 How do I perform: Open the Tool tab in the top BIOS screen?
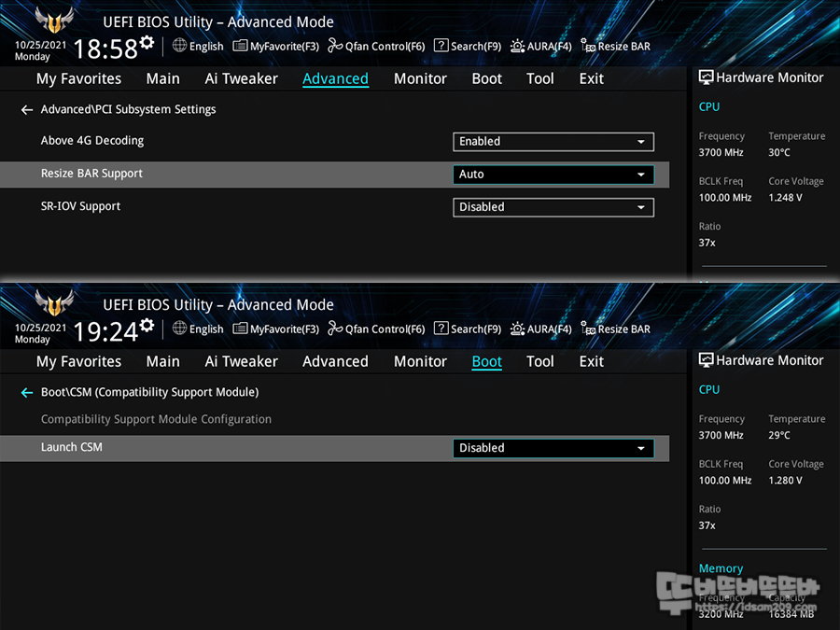[540, 78]
